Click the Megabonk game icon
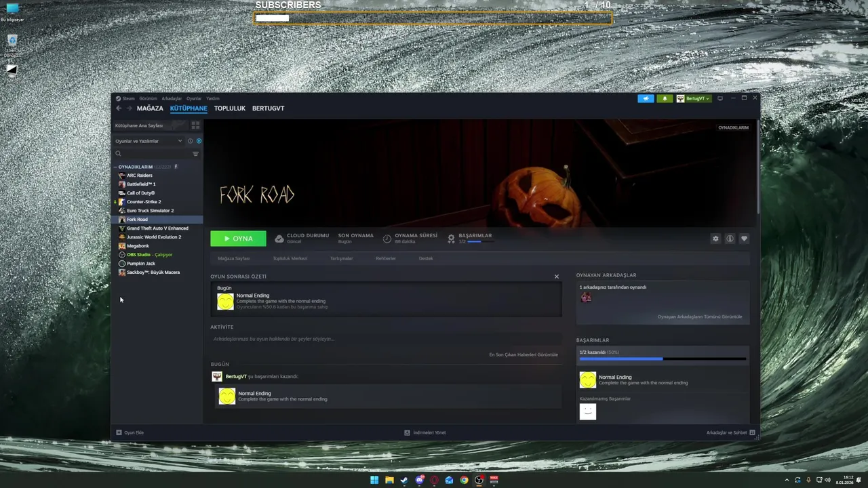Image resolution: width=868 pixels, height=488 pixels. click(x=122, y=246)
